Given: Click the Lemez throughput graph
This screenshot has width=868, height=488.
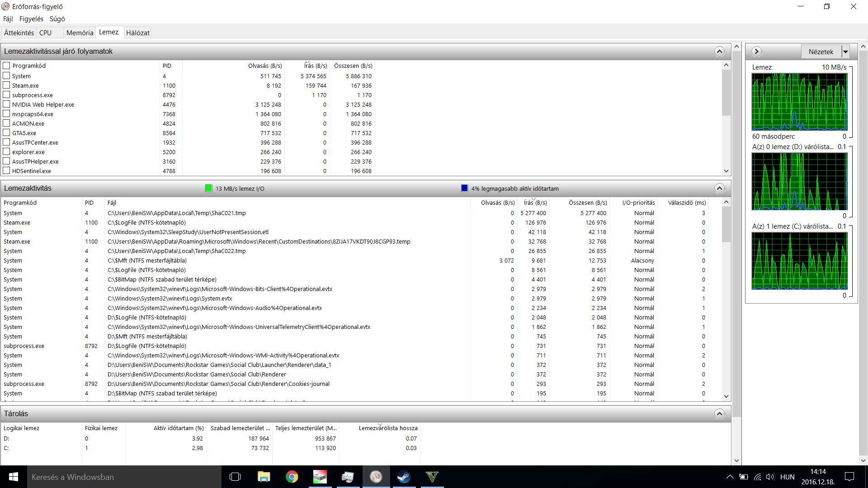Looking at the screenshot, I should coord(799,102).
